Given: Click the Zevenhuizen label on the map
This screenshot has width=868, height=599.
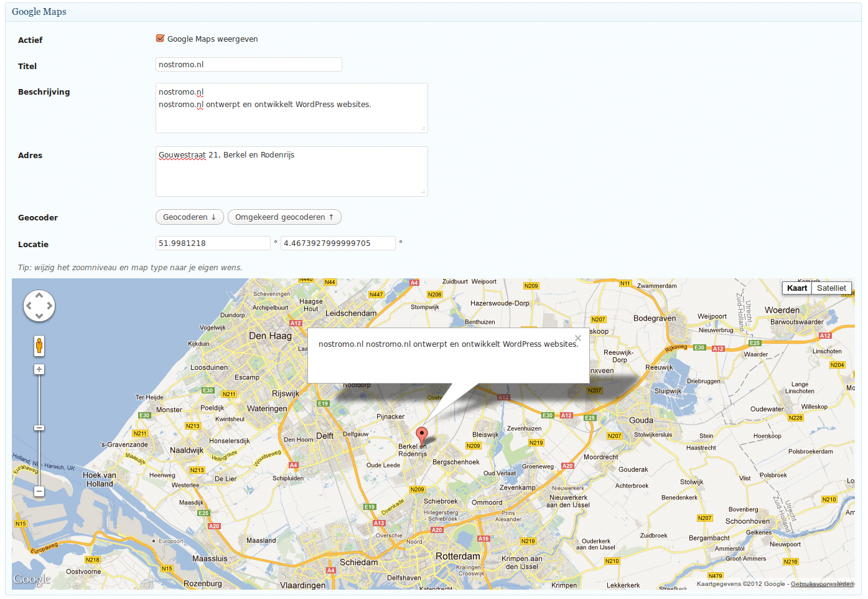Looking at the screenshot, I should tap(524, 428).
